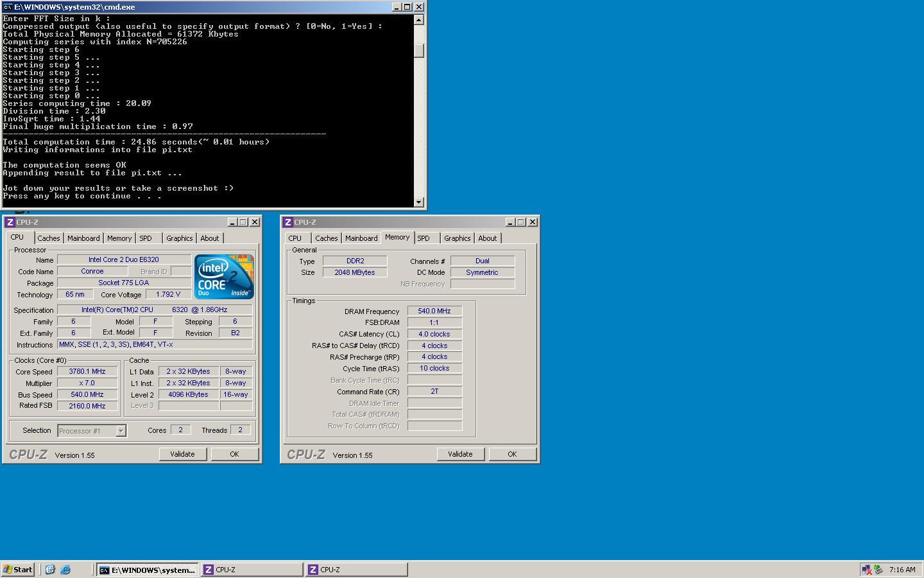Click the Package field 'Socket 775 LGA'
The height and width of the screenshot is (578, 924).
(x=124, y=283)
